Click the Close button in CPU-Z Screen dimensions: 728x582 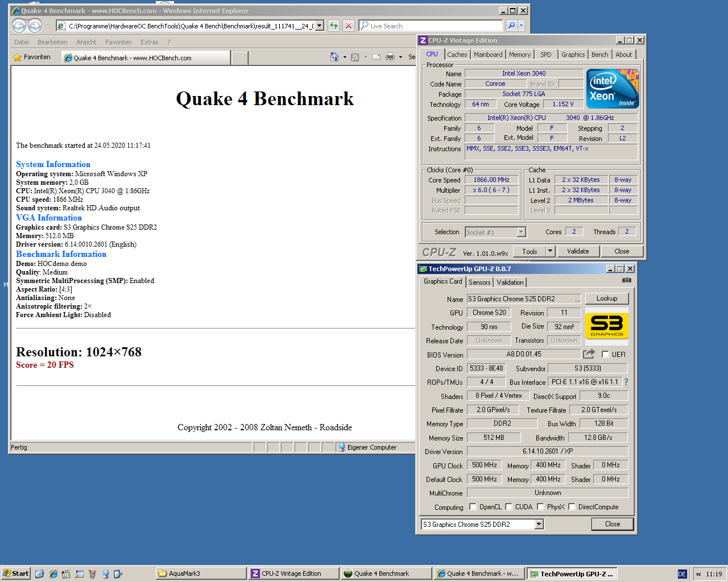[x=622, y=251]
